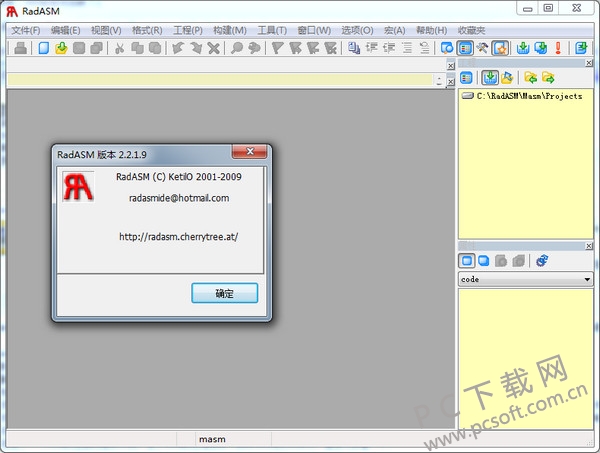Click the masm status bar label
Image resolution: width=600 pixels, height=453 pixels.
(x=212, y=440)
